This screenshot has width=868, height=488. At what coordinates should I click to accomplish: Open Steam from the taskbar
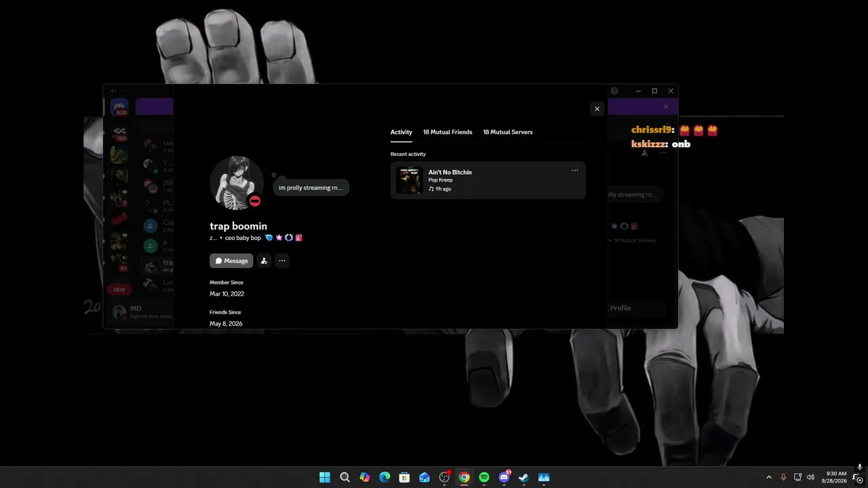click(x=524, y=477)
